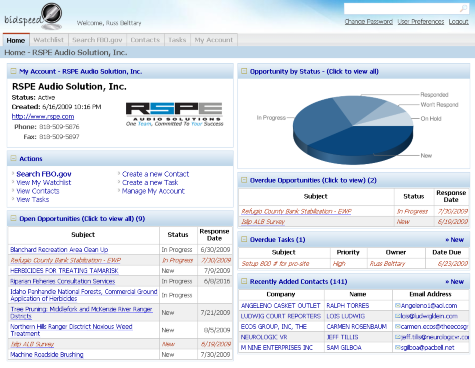The image size is (475, 368).
Task: Collapse the Overdue Opportunities panel
Action: [x=244, y=180]
